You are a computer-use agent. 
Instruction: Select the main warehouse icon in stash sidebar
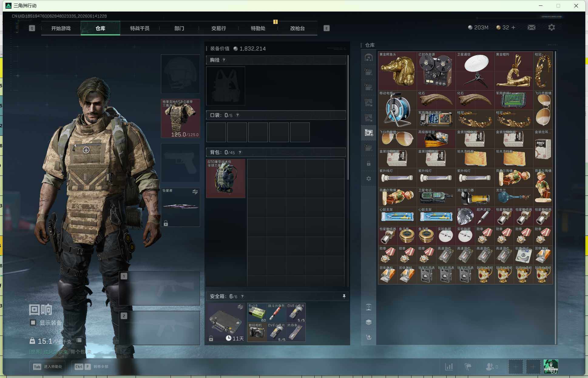[369, 58]
